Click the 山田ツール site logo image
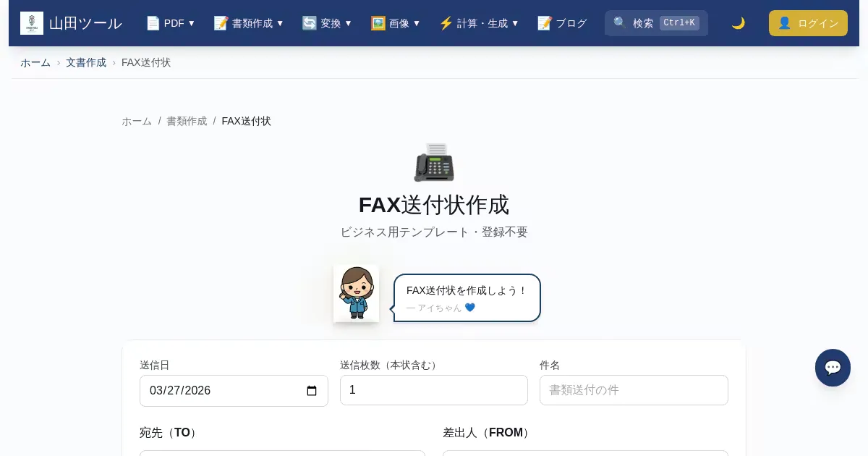Viewport: 868px width, 456px height. click(32, 23)
